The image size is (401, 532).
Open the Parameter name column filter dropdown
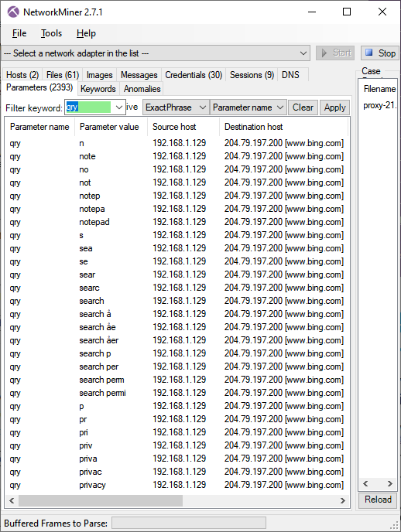248,107
